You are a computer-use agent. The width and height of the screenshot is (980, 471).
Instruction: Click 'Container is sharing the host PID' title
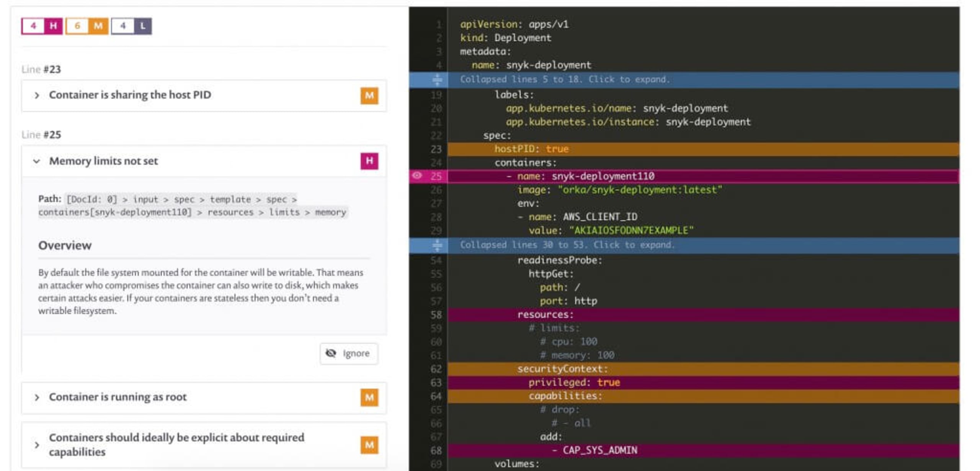click(130, 95)
